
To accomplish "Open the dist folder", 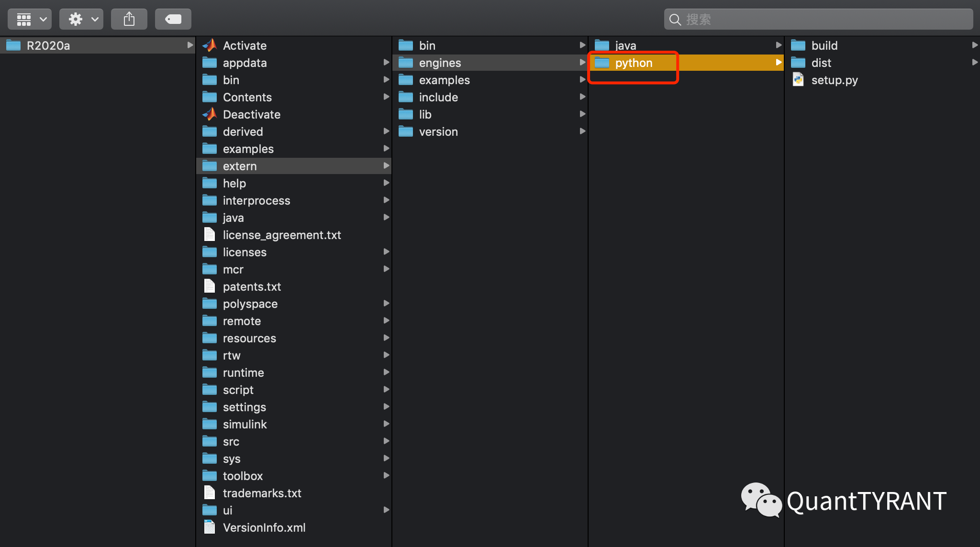I will (821, 63).
